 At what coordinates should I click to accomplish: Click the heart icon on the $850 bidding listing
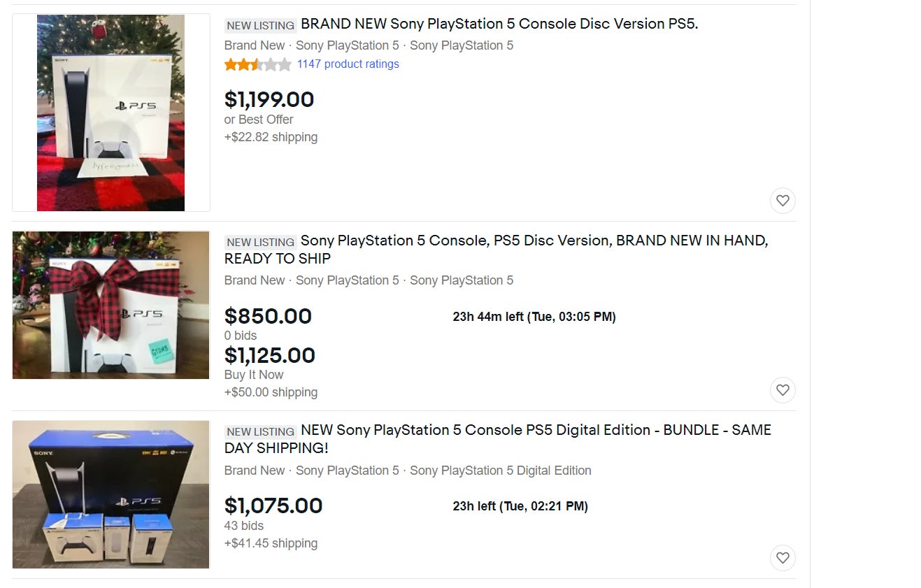[x=783, y=390]
